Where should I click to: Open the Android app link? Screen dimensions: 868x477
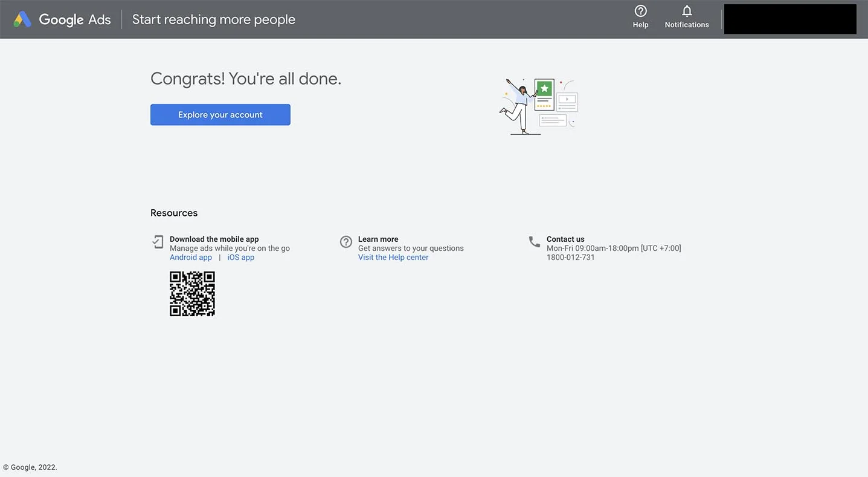[x=190, y=257]
